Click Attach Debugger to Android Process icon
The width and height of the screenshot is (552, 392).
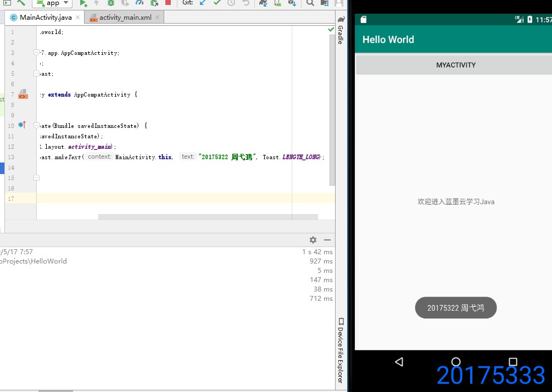point(154,3)
